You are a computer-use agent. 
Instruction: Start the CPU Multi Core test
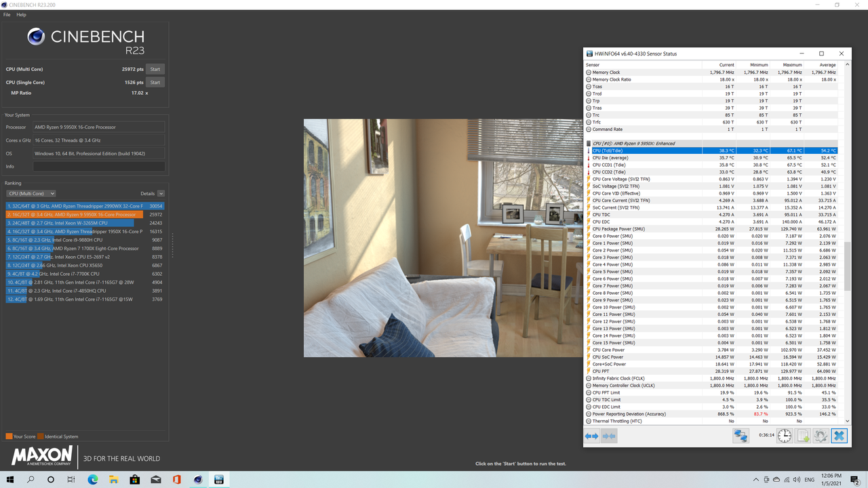[x=155, y=69]
